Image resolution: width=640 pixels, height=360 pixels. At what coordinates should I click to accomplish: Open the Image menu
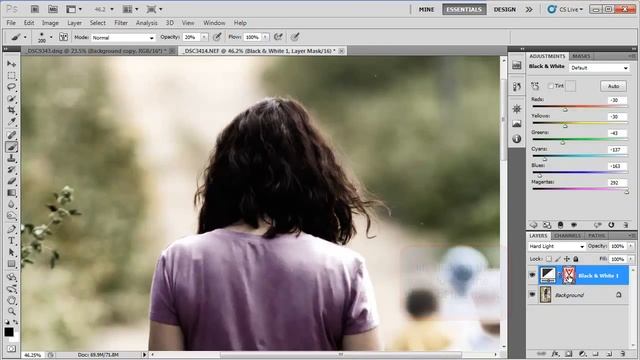[50, 23]
